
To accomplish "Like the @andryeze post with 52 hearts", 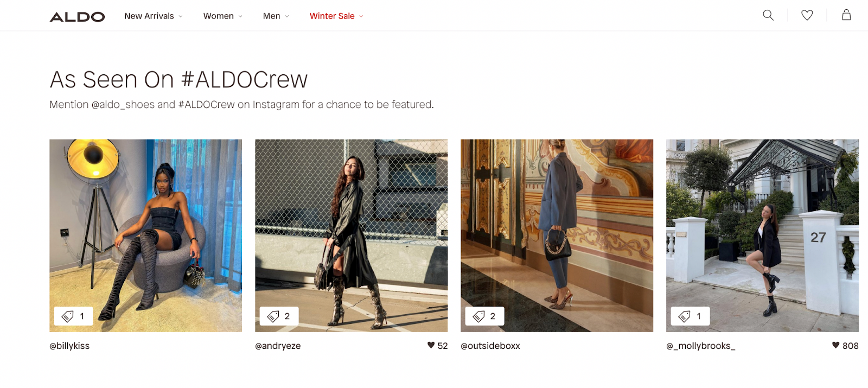I will point(431,345).
